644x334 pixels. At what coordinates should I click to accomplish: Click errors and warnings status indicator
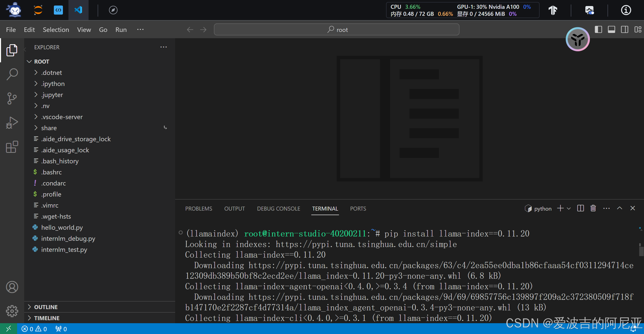coord(34,329)
